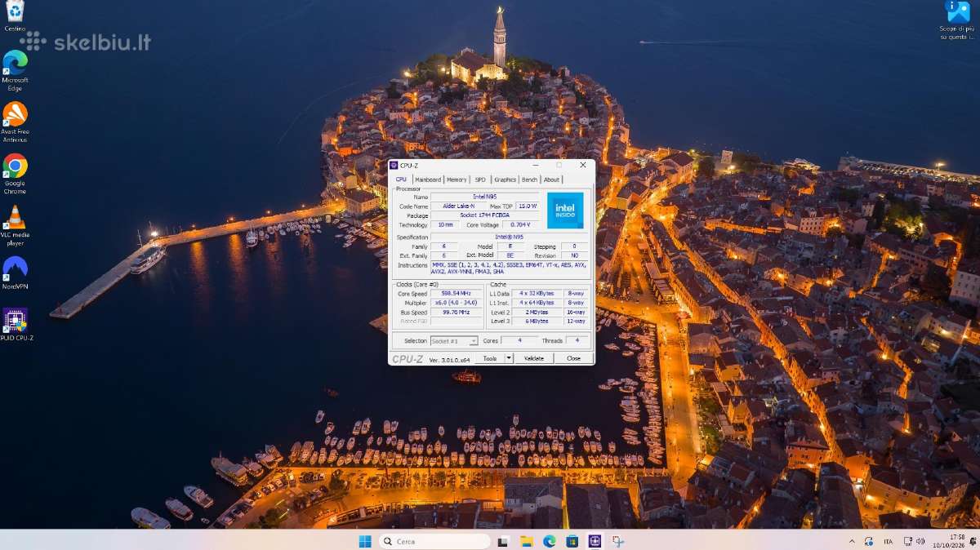980x550 pixels.
Task: Click the Validate button
Action: [533, 358]
